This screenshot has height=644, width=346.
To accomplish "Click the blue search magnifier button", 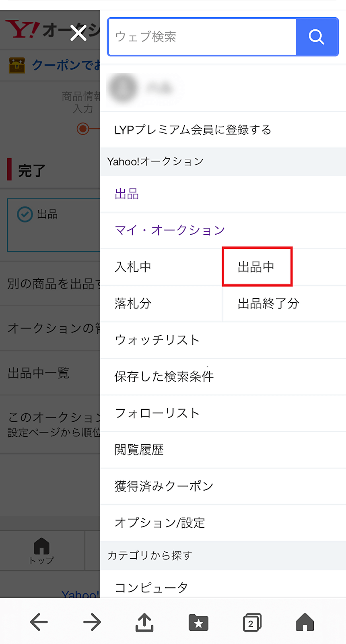I will [317, 37].
